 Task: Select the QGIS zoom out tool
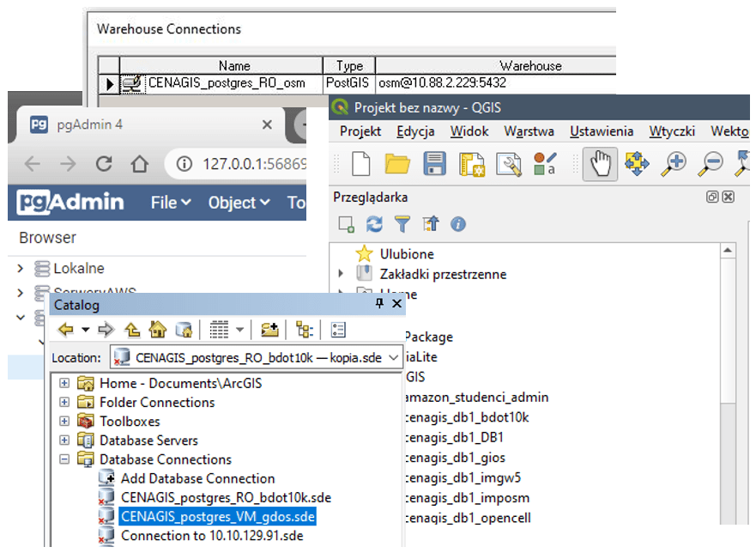711,164
